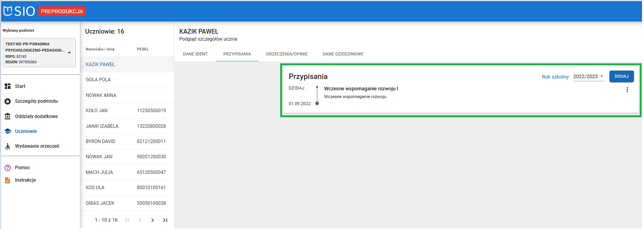Open the Start dashboard icon
644x229 pixels.
point(7,86)
